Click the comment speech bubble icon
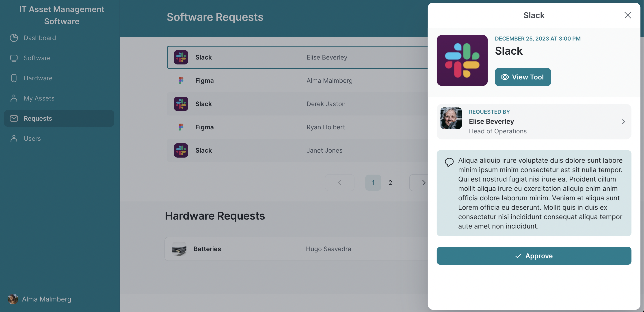This screenshot has width=644, height=312. point(449,162)
